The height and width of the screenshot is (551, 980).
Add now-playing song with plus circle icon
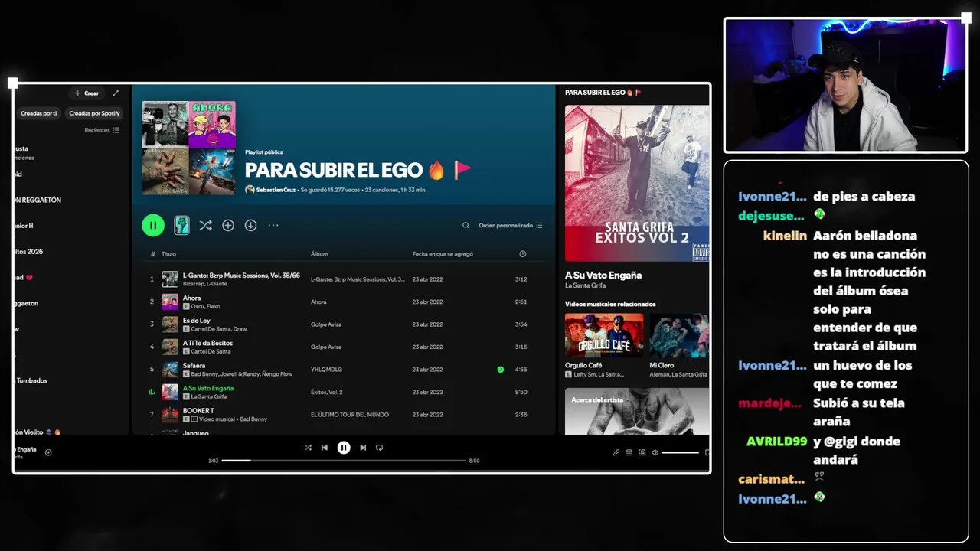(x=48, y=452)
